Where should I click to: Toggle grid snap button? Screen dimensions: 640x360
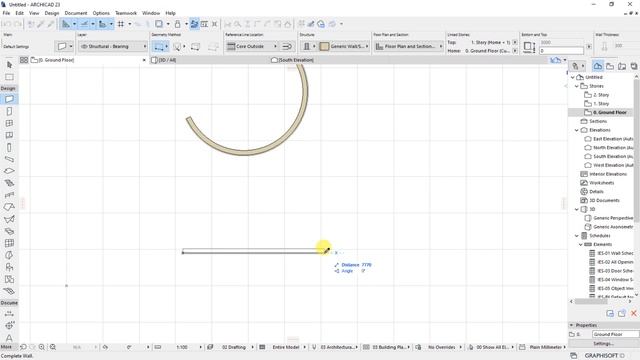[x=121, y=24]
